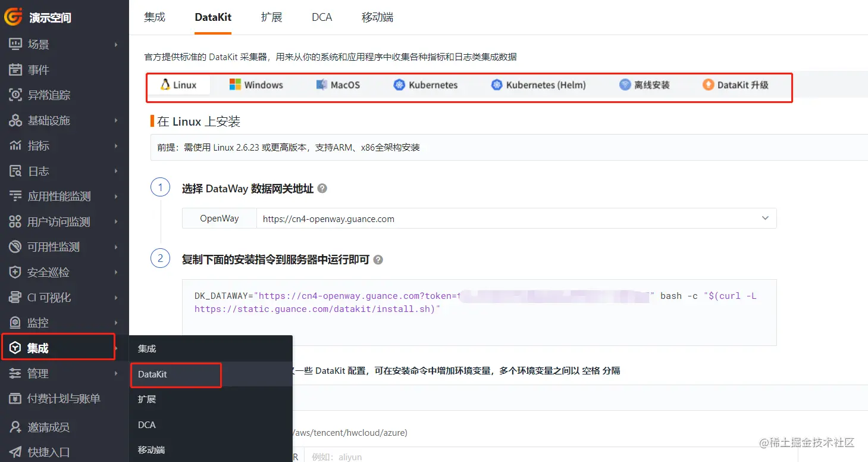The height and width of the screenshot is (462, 868).
Task: Click the install command code block
Action: click(479, 312)
